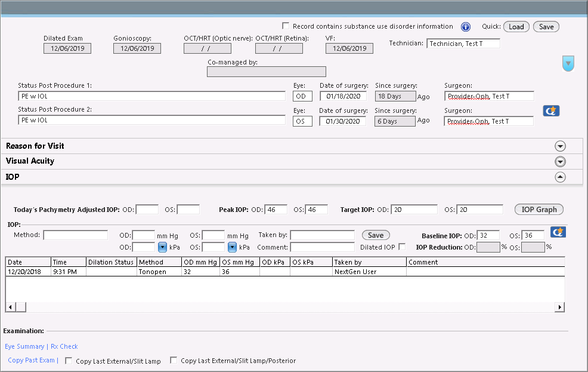The height and width of the screenshot is (372, 588).
Task: Click the Surgeon field for Procedure 1
Action: point(489,96)
